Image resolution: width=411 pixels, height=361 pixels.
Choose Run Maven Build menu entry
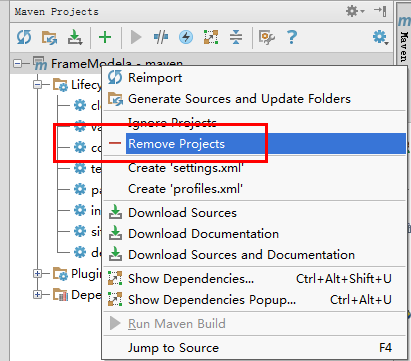click(255, 324)
